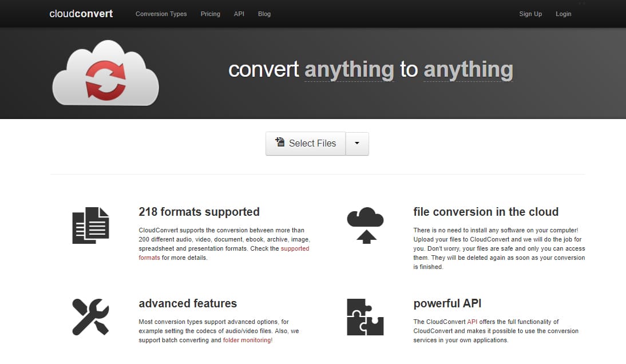
Task: Click the puzzle pieces API icon
Action: point(365,317)
